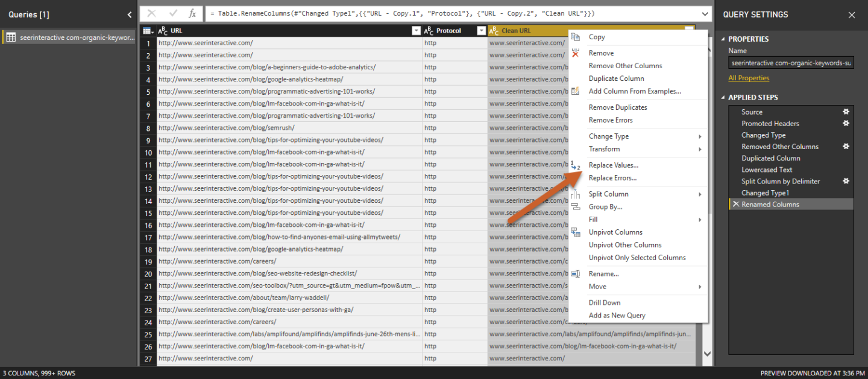The width and height of the screenshot is (868, 379).
Task: Select Remove Duplicates in the context menu
Action: tap(617, 107)
